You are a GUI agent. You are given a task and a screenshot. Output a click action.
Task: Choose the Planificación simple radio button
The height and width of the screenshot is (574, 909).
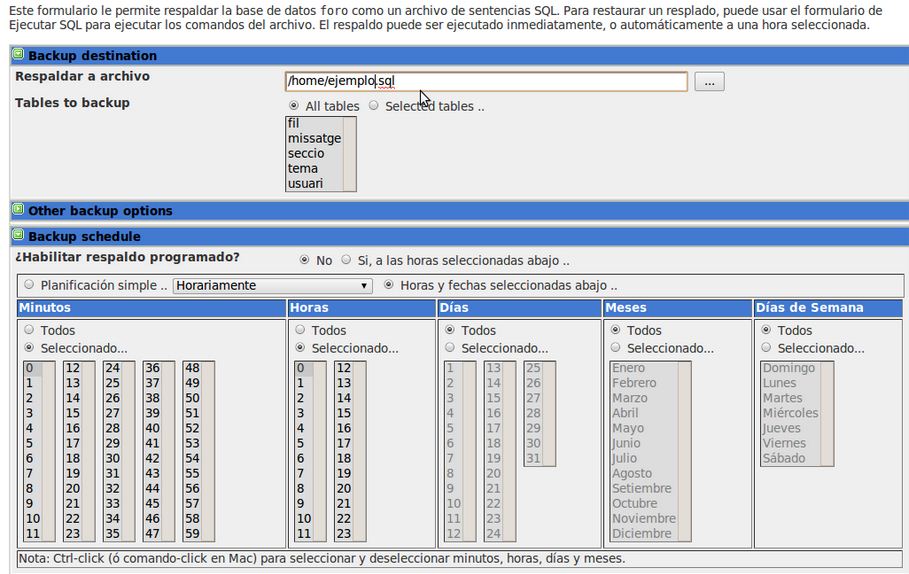pos(28,285)
